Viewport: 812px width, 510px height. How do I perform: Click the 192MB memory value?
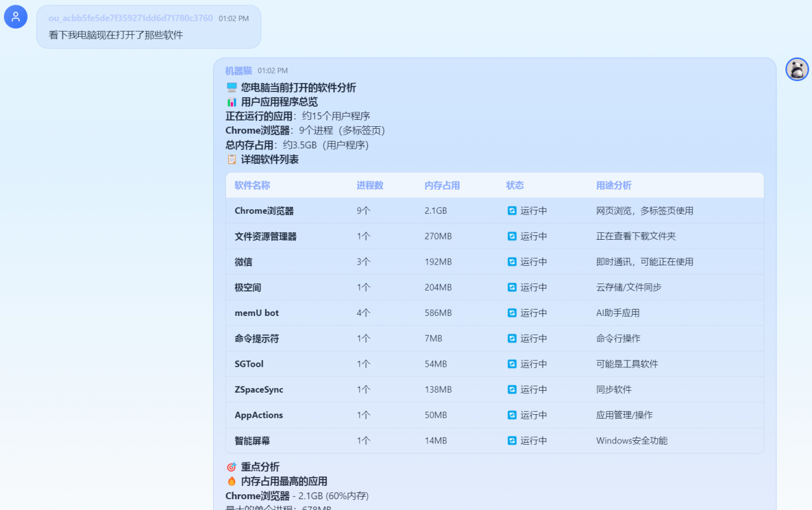(438, 261)
